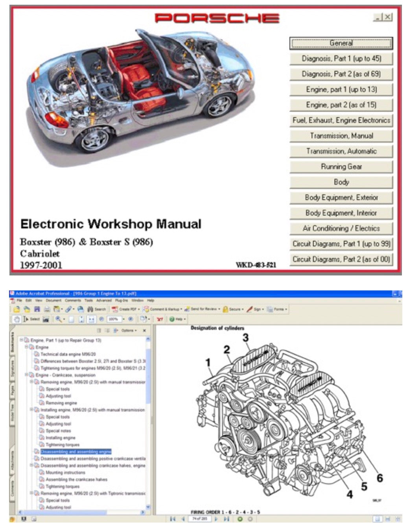The width and height of the screenshot is (409, 532).
Task: Select the Hand tool in Acrobat
Action: click(x=17, y=319)
